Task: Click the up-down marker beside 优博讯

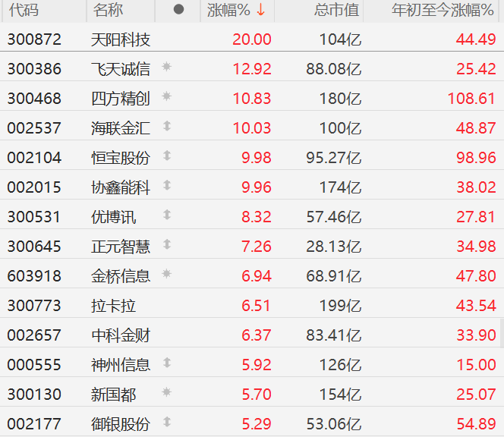Action: point(166,215)
